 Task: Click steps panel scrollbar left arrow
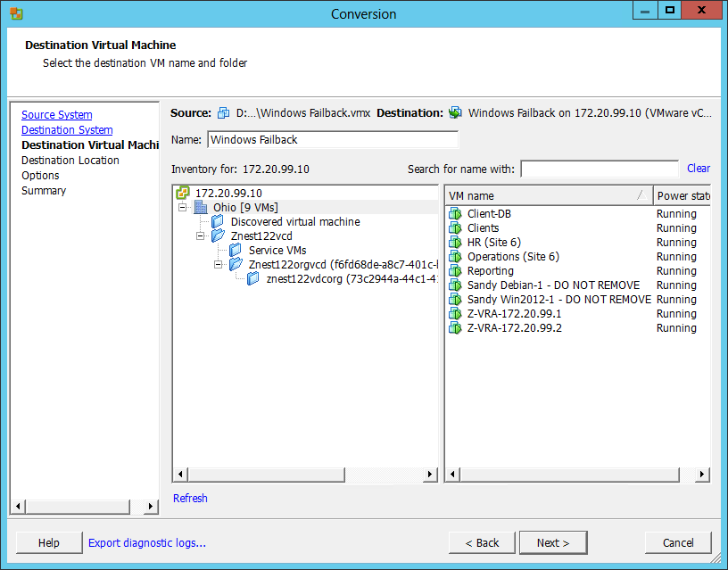[18, 506]
